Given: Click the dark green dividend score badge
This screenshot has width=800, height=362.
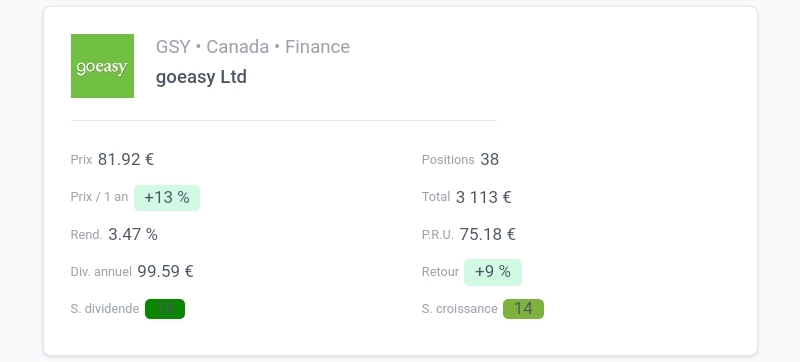Looking at the screenshot, I should [x=165, y=309].
